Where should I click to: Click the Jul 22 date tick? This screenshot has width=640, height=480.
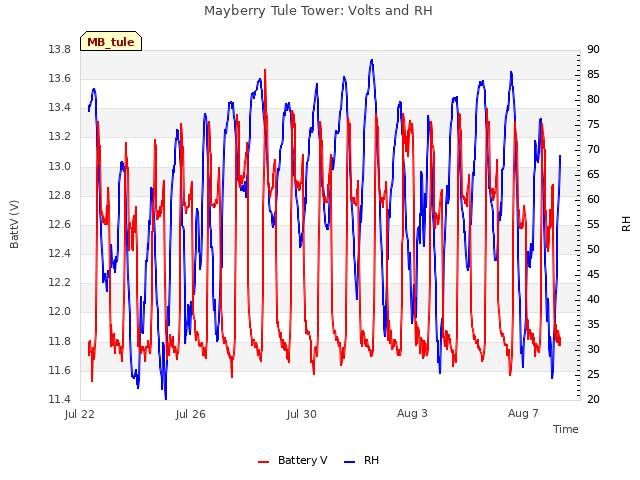[x=80, y=414]
